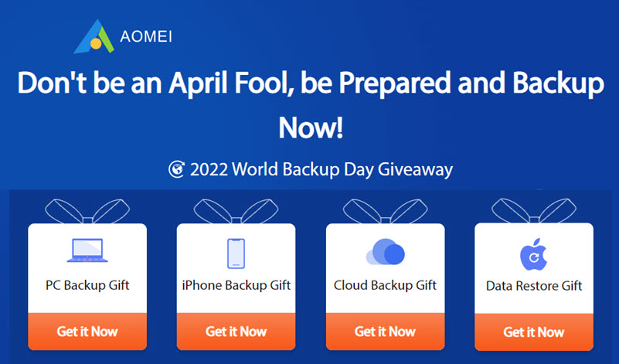Click the Apple restore icon

(x=534, y=253)
